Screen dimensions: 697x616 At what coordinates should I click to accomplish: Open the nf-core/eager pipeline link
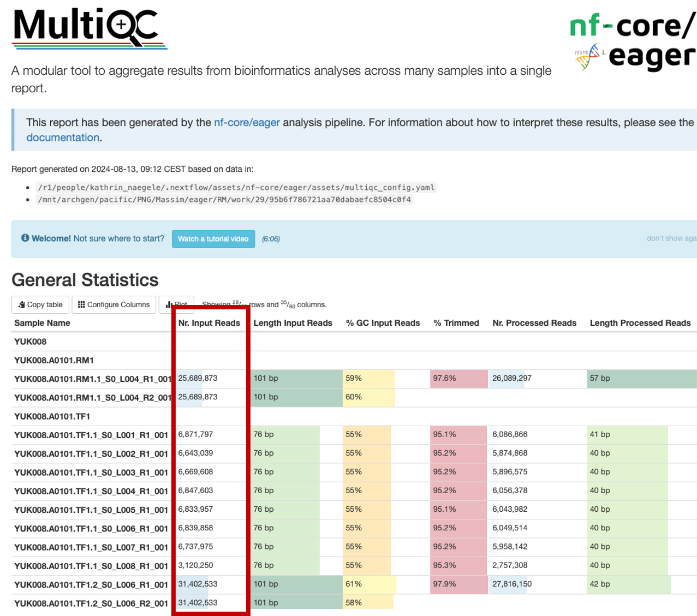click(247, 122)
